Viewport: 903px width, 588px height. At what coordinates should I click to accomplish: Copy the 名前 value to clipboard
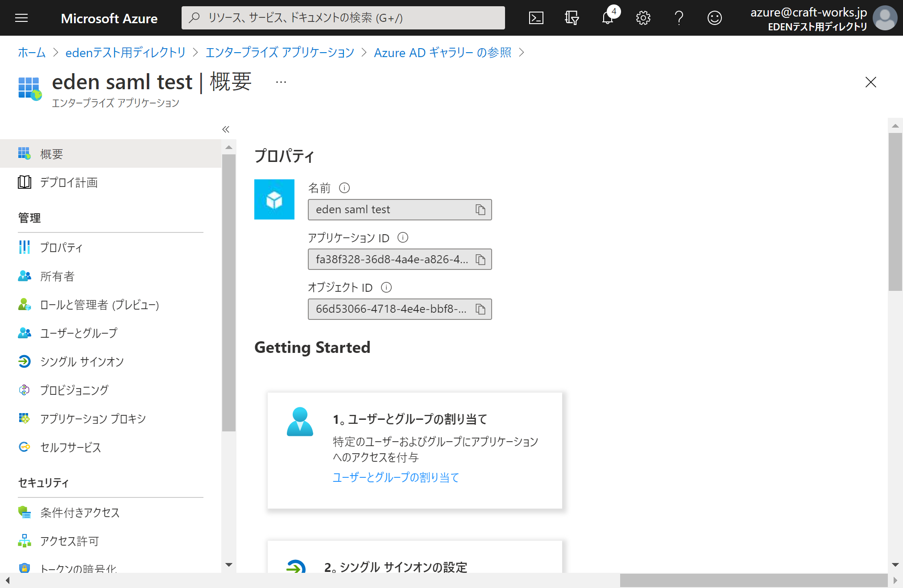(480, 210)
